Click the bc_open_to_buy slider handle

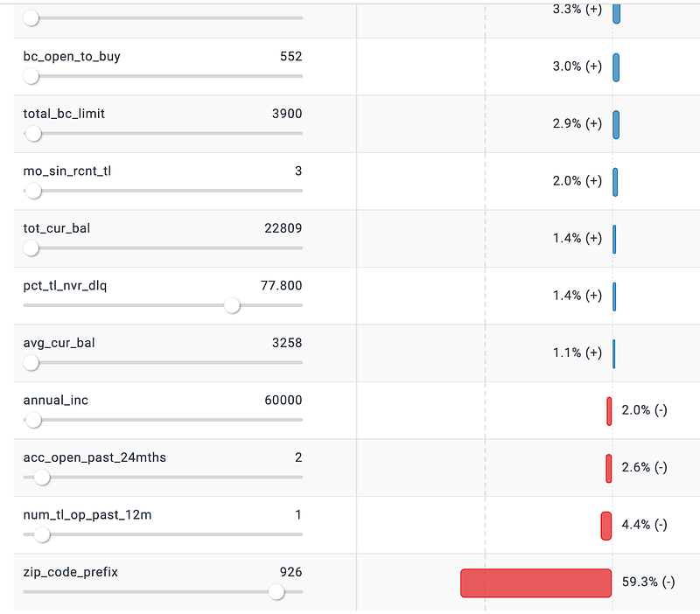click(x=31, y=76)
